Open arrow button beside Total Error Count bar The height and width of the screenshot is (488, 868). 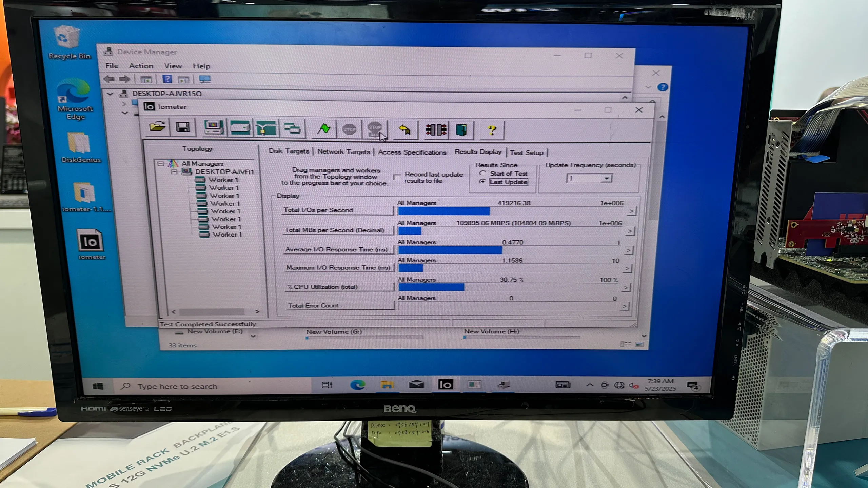pos(625,306)
